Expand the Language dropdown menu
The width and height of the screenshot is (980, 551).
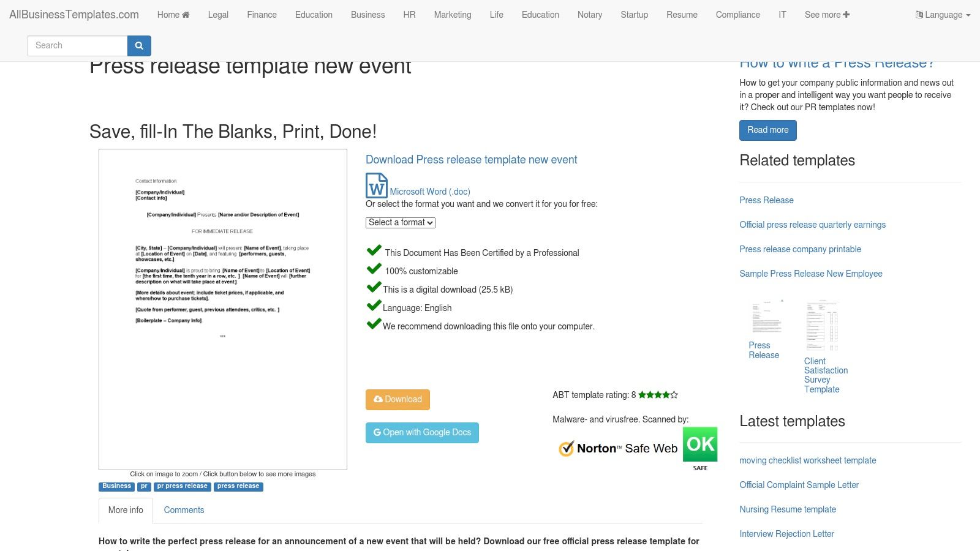(x=943, y=15)
